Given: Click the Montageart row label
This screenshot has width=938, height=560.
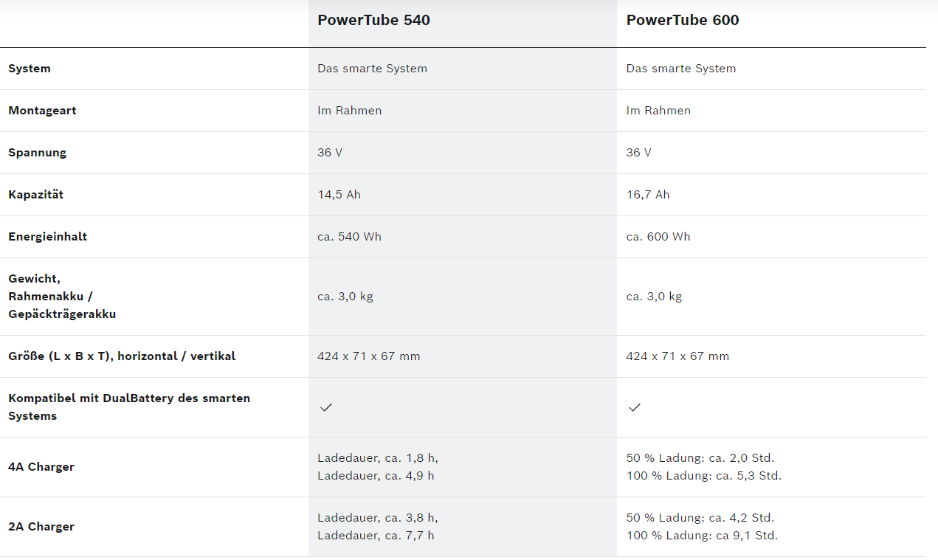Looking at the screenshot, I should pos(42,111).
